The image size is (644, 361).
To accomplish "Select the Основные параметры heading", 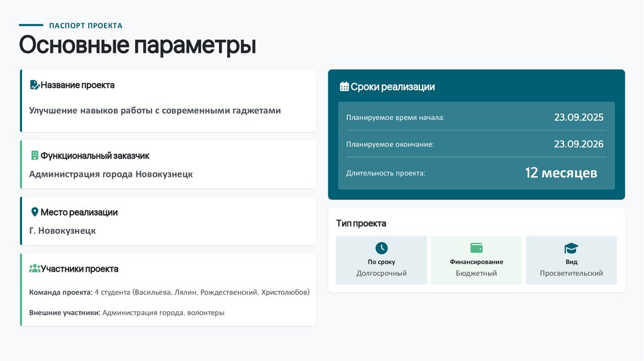I will pyautogui.click(x=138, y=45).
